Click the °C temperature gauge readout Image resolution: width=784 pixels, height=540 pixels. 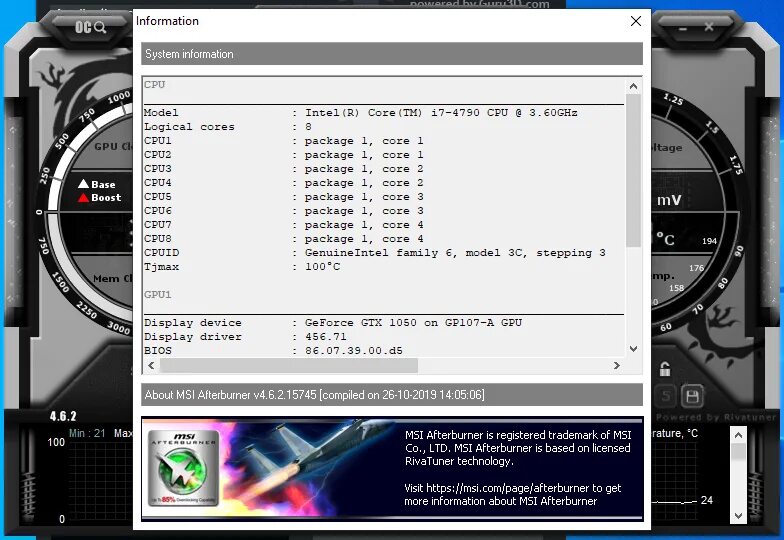click(666, 239)
